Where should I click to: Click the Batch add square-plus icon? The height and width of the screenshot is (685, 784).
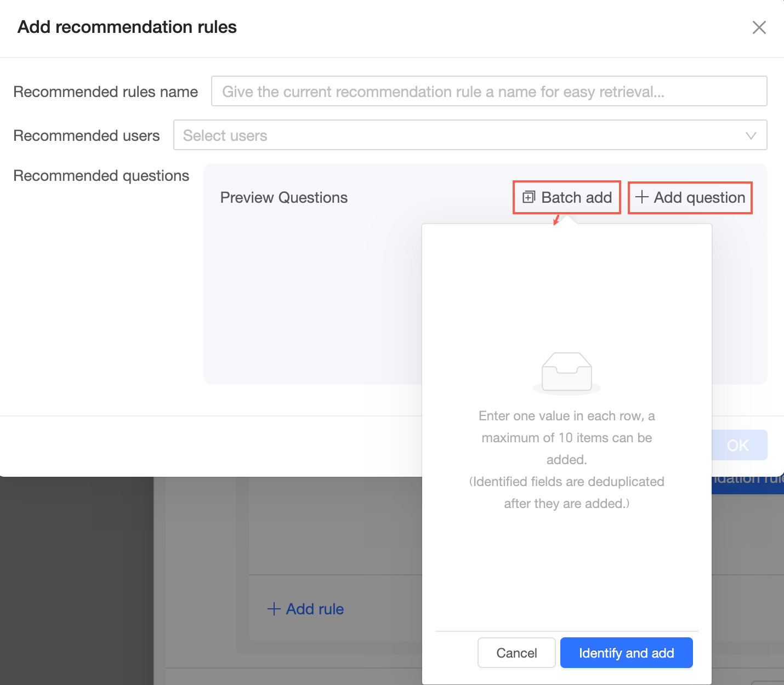(x=529, y=197)
